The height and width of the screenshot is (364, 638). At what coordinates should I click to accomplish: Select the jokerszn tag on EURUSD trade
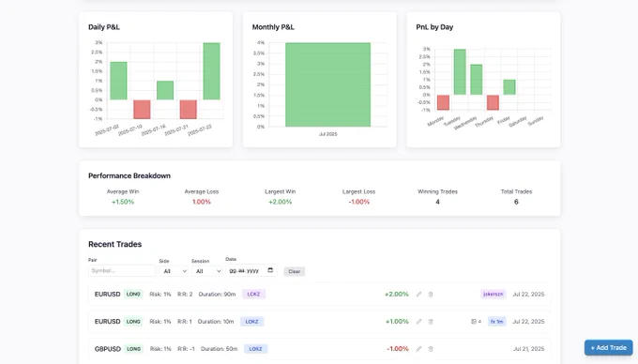(494, 294)
